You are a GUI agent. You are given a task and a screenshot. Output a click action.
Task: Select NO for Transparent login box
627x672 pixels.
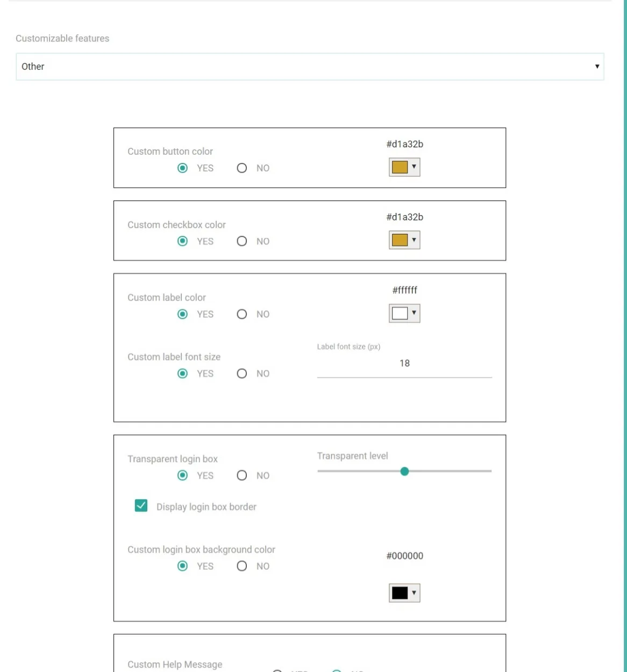tap(242, 476)
